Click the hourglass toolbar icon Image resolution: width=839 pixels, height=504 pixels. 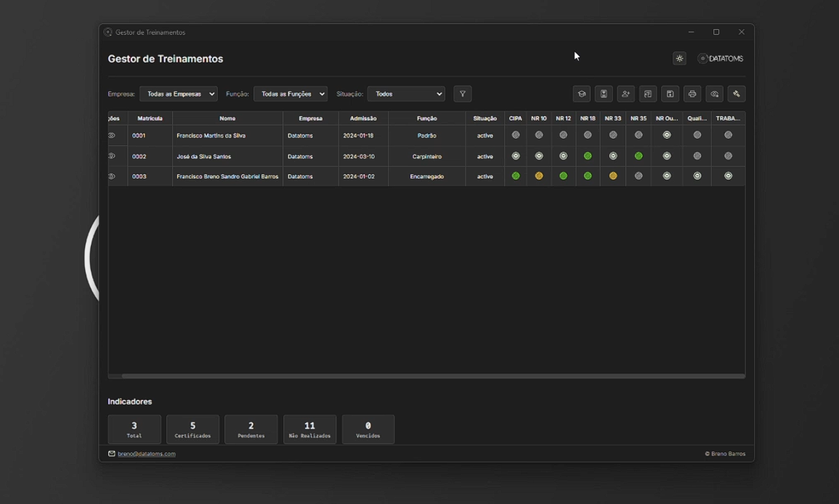click(604, 94)
